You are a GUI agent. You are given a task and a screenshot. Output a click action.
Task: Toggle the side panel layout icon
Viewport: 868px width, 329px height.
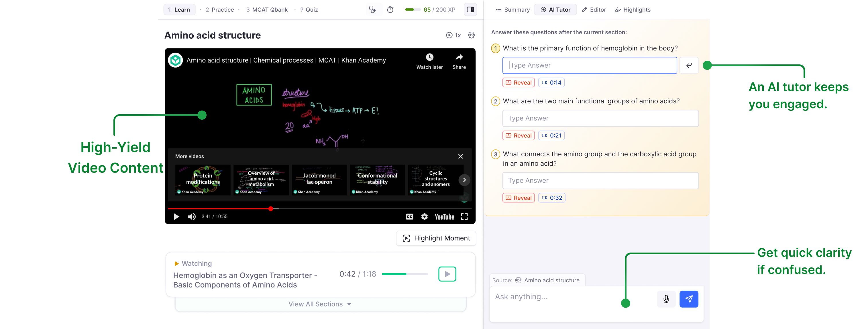[470, 10]
